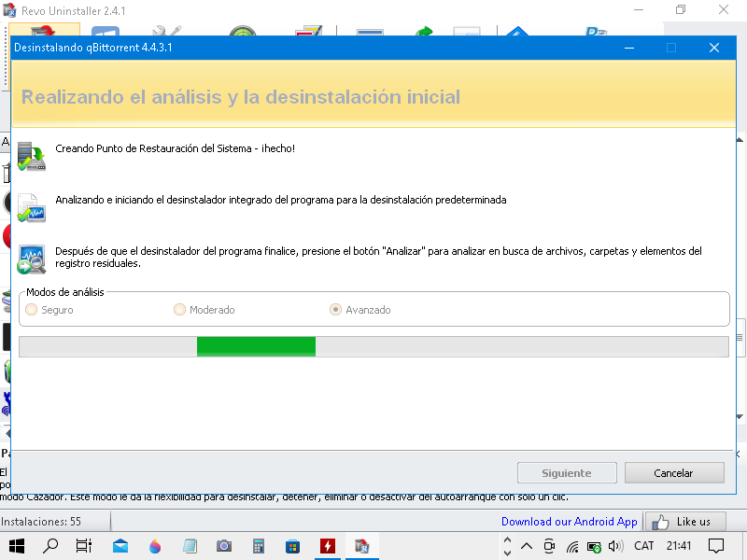747x560 pixels.
Task: Click the leftover scan magnifier step icon
Action: [32, 259]
